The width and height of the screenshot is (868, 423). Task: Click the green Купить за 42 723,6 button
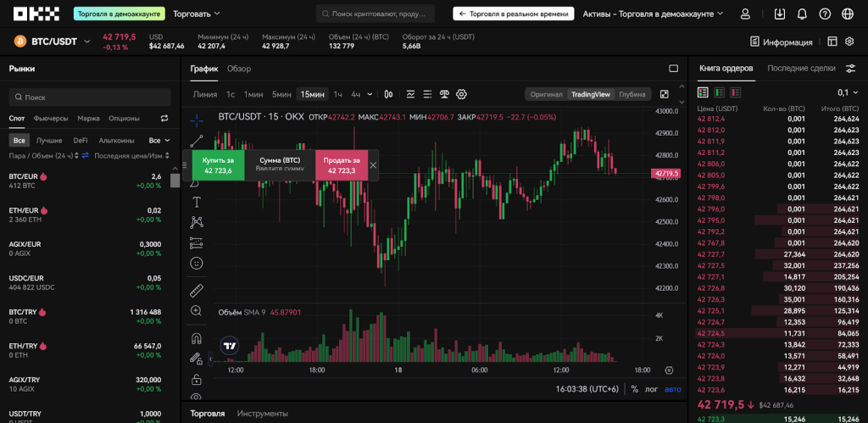tap(218, 165)
